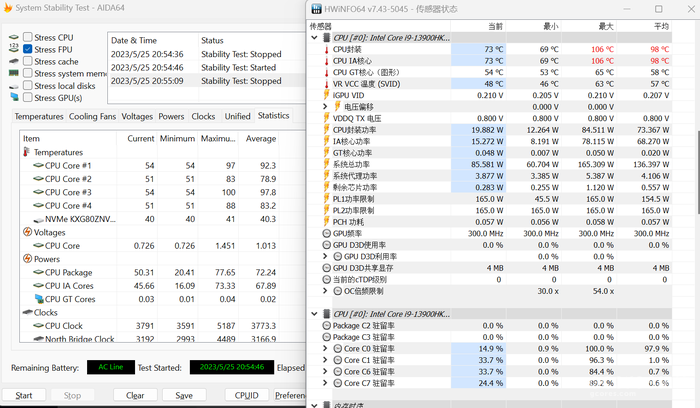The height and width of the screenshot is (408, 700).
Task: Click the NVMe KXG80ZNV drive icon
Action: [38, 218]
